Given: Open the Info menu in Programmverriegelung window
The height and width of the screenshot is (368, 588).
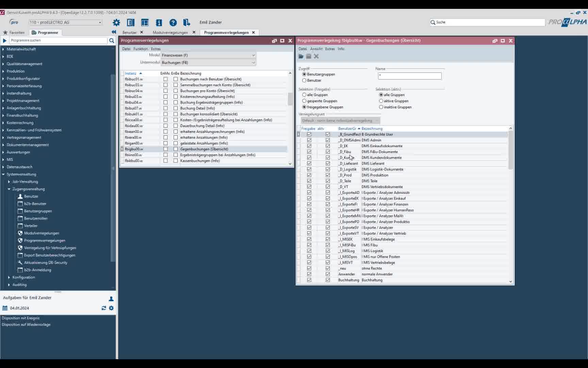Looking at the screenshot, I should (341, 49).
